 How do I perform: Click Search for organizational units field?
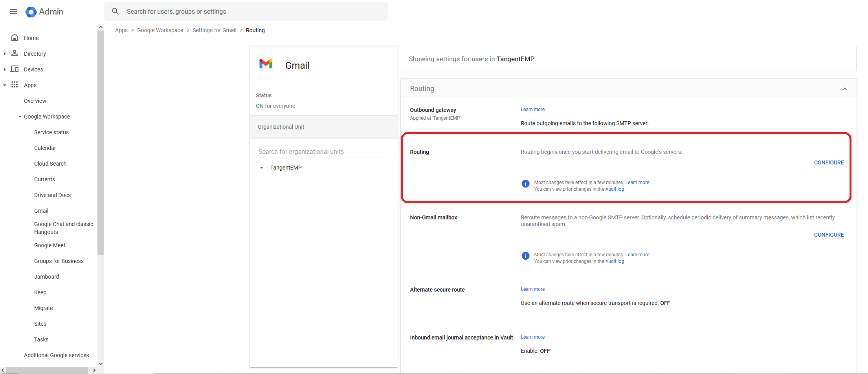point(323,151)
